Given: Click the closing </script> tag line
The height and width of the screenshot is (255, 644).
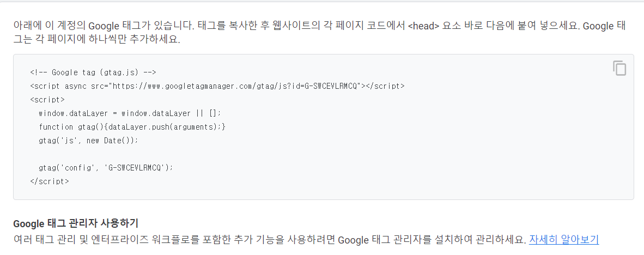Looking at the screenshot, I should point(49,181).
